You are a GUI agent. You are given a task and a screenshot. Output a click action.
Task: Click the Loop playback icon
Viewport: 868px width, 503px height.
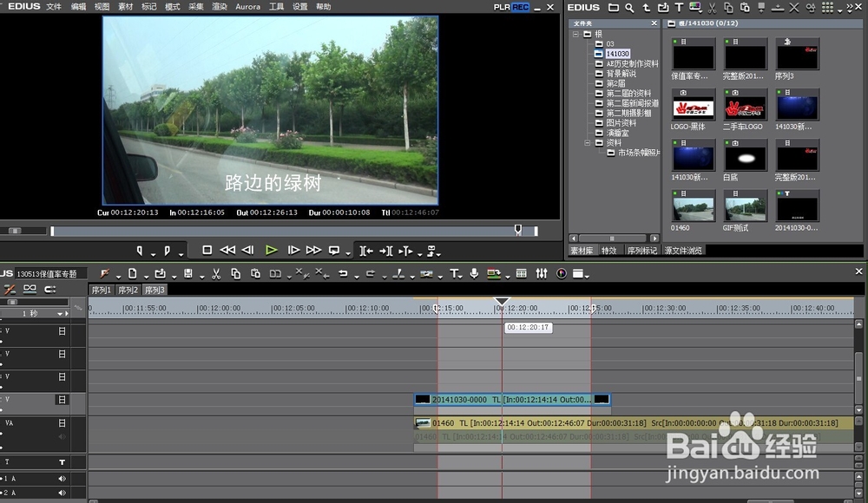tap(334, 250)
